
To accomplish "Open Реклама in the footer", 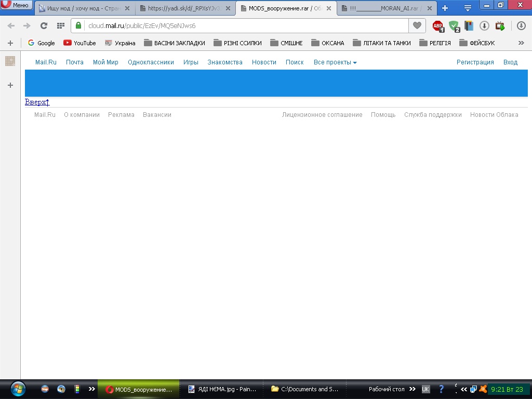I will pos(121,115).
